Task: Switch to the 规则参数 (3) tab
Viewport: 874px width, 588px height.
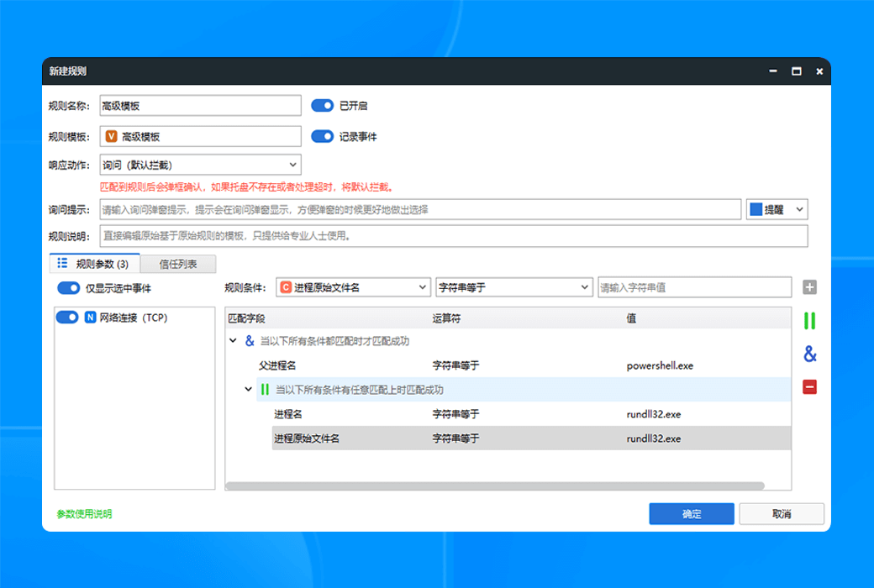Action: pyautogui.click(x=95, y=264)
